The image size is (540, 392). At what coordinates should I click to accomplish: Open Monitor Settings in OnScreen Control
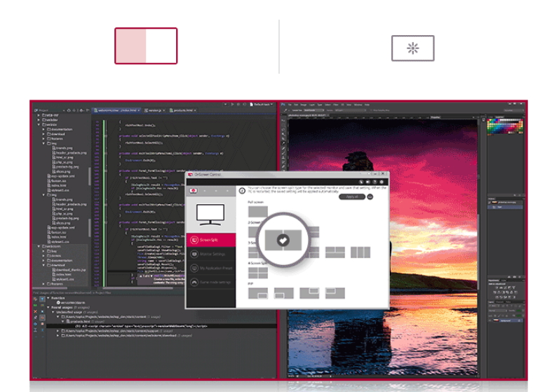pos(211,254)
